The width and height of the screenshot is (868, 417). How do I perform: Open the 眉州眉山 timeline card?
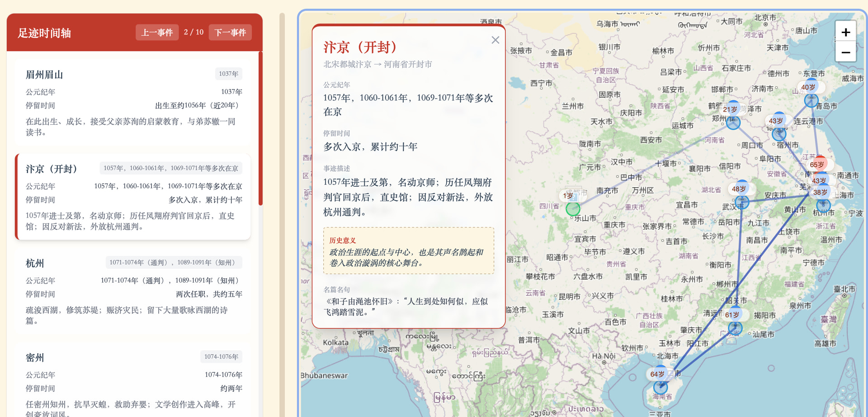click(x=133, y=103)
